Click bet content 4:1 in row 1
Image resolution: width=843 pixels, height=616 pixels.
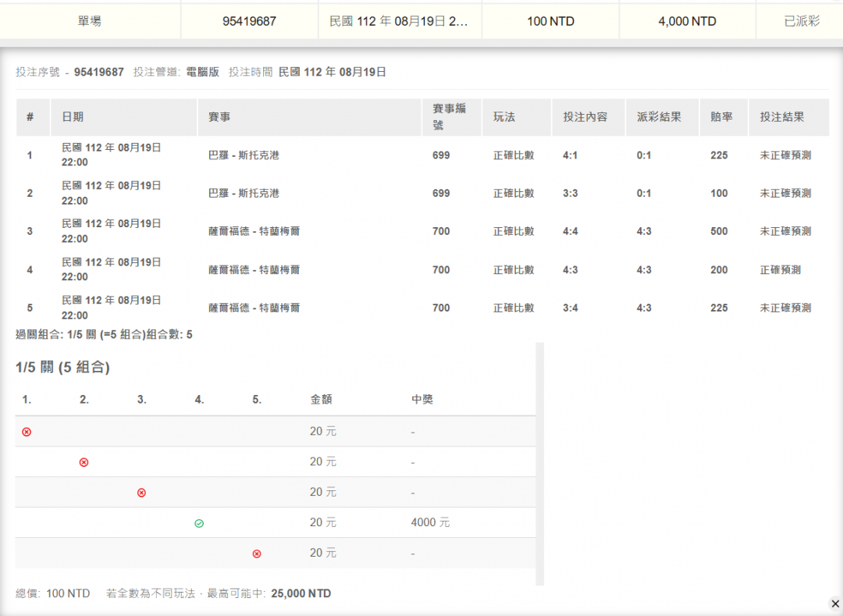click(570, 155)
